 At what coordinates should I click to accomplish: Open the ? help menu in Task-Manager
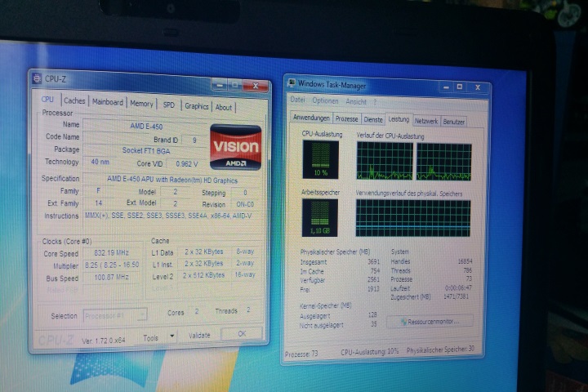click(374, 102)
